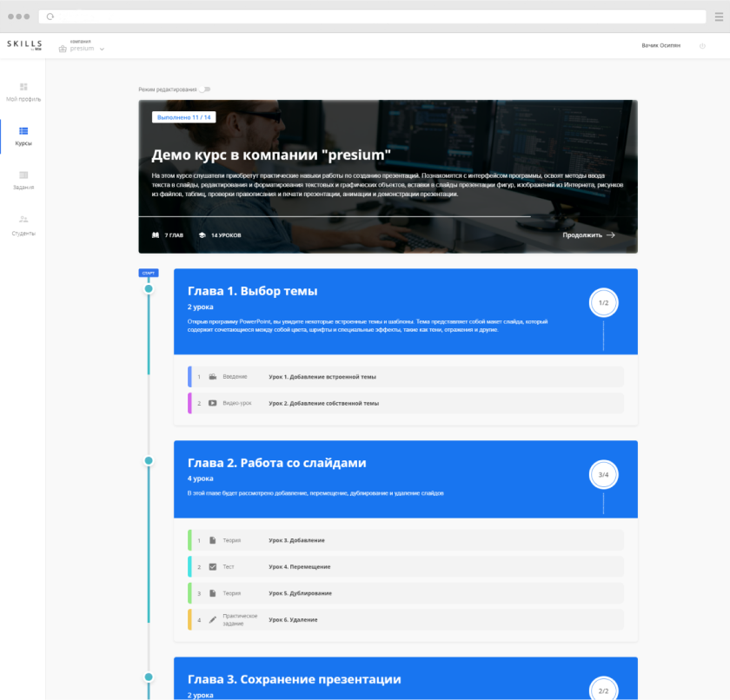Click the heading Глава 2. Работа со слайдами
This screenshot has width=730, height=700.
(x=276, y=463)
